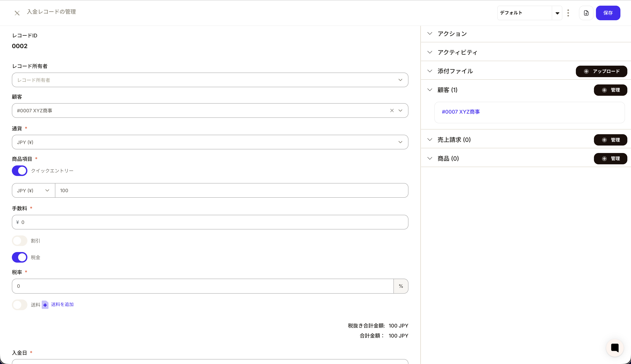Click the blue 保存 button

[x=608, y=13]
